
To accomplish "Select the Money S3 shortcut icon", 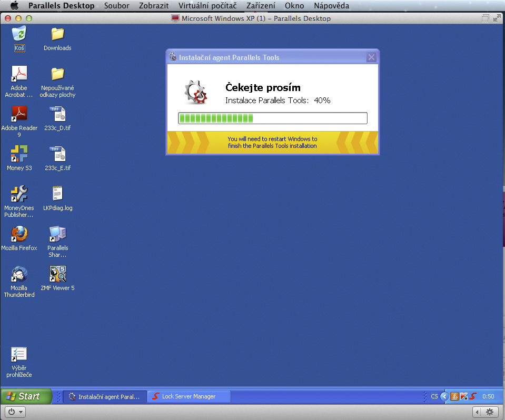I will pos(19,154).
